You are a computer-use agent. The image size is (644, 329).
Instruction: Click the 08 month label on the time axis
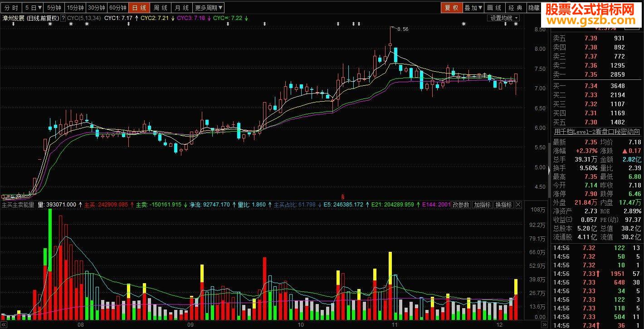tap(81, 325)
